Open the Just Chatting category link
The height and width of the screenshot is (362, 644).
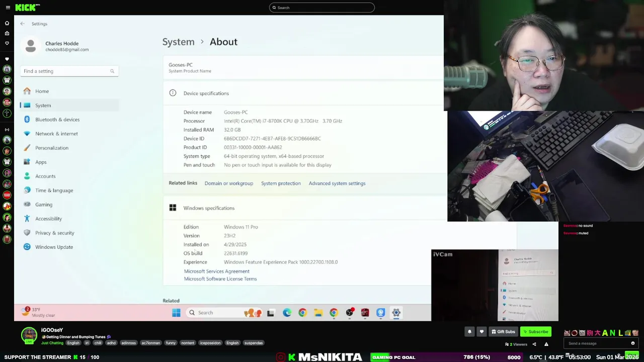(x=52, y=343)
